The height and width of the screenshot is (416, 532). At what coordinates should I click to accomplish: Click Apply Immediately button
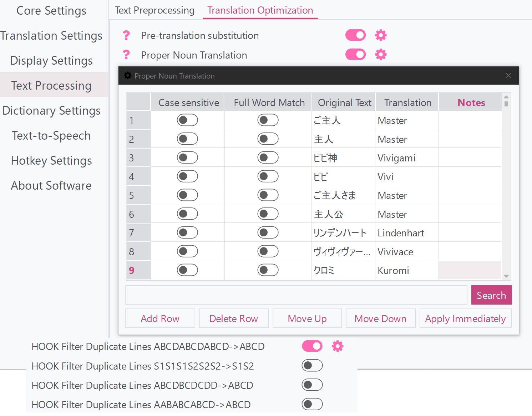[466, 318]
